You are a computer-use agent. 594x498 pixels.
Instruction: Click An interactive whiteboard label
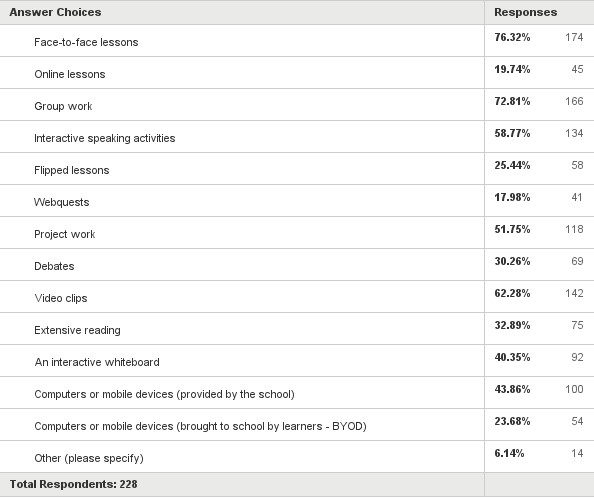click(97, 362)
